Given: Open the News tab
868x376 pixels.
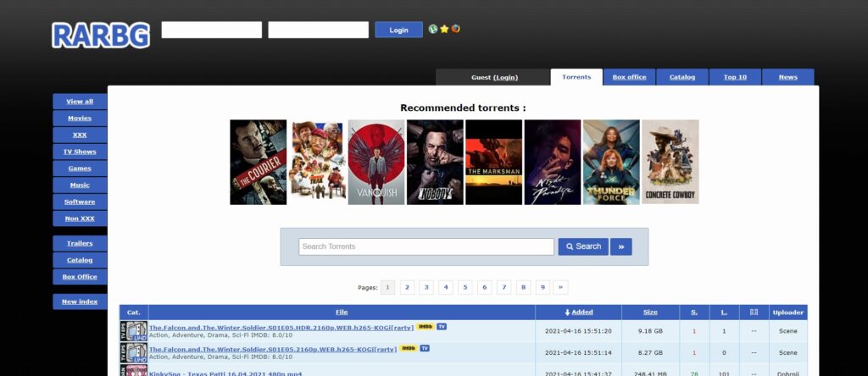Looking at the screenshot, I should tap(788, 77).
